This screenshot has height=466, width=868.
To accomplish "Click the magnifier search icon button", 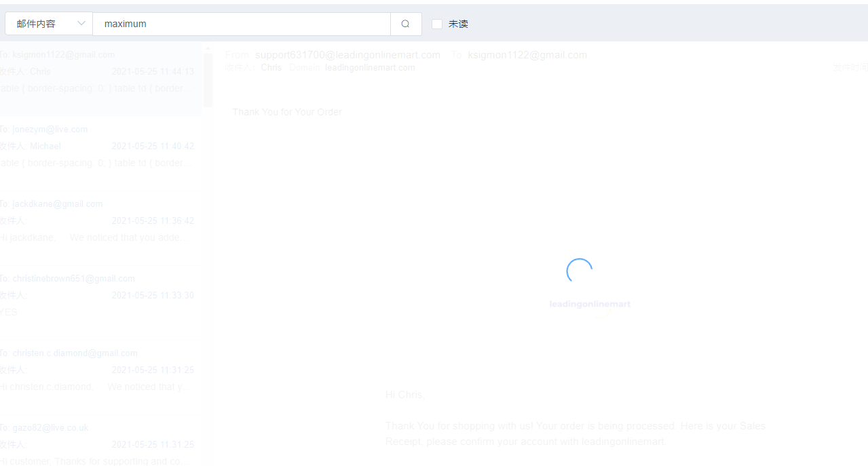I will coord(405,24).
